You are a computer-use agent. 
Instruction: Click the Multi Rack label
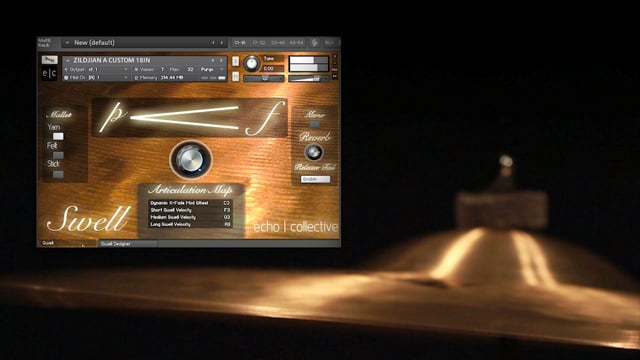pos(44,42)
